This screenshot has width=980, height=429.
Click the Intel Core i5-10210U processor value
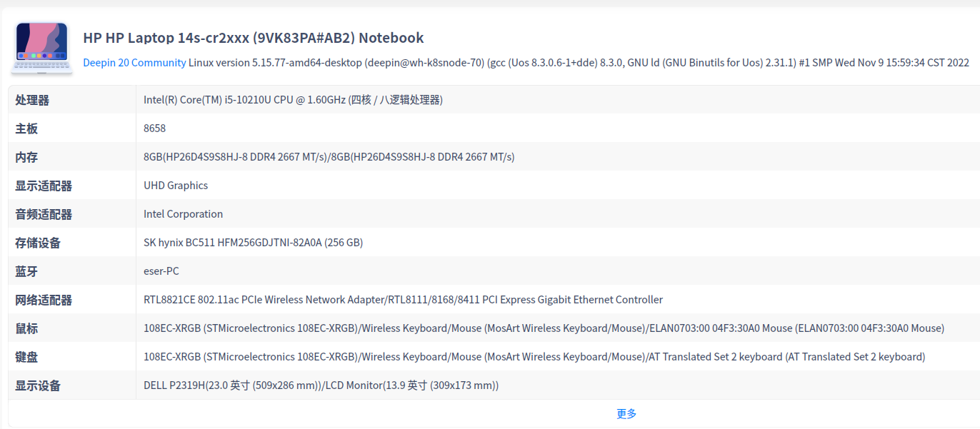pos(293,100)
